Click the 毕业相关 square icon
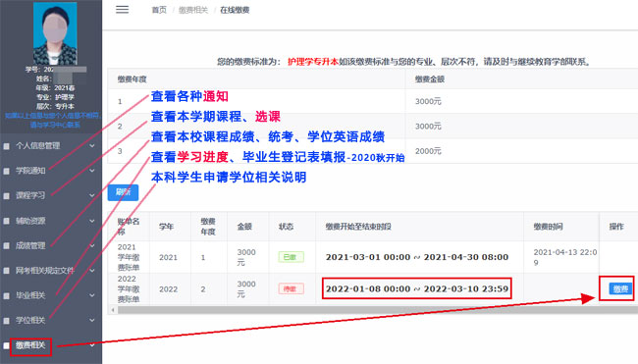The width and height of the screenshot is (638, 364). [7, 295]
